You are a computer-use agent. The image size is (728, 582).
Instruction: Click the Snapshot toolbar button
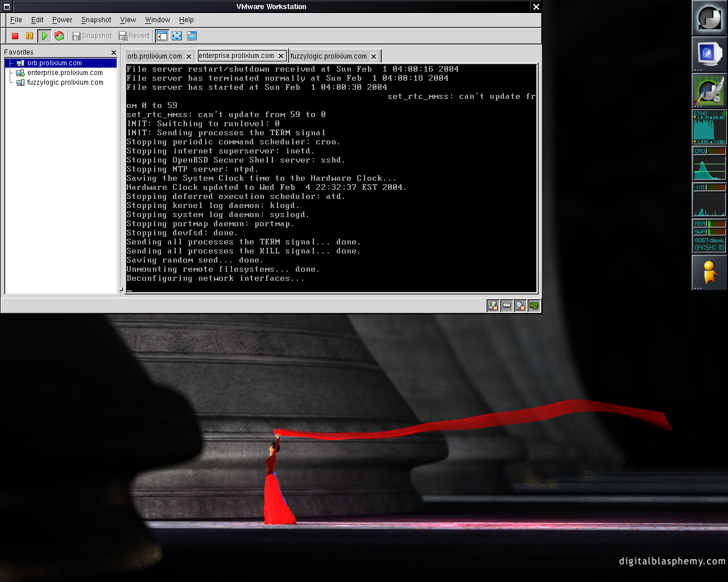point(92,36)
